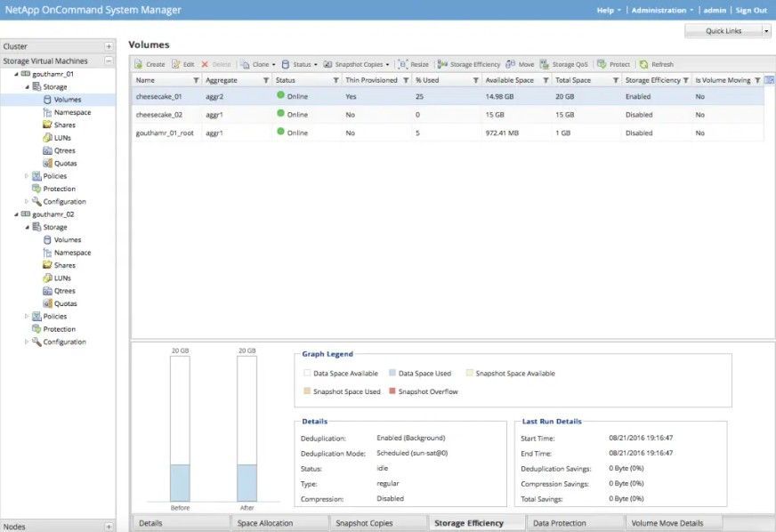Open the Thin Provisioned column filter
776x532 pixels.
pyautogui.click(x=406, y=80)
